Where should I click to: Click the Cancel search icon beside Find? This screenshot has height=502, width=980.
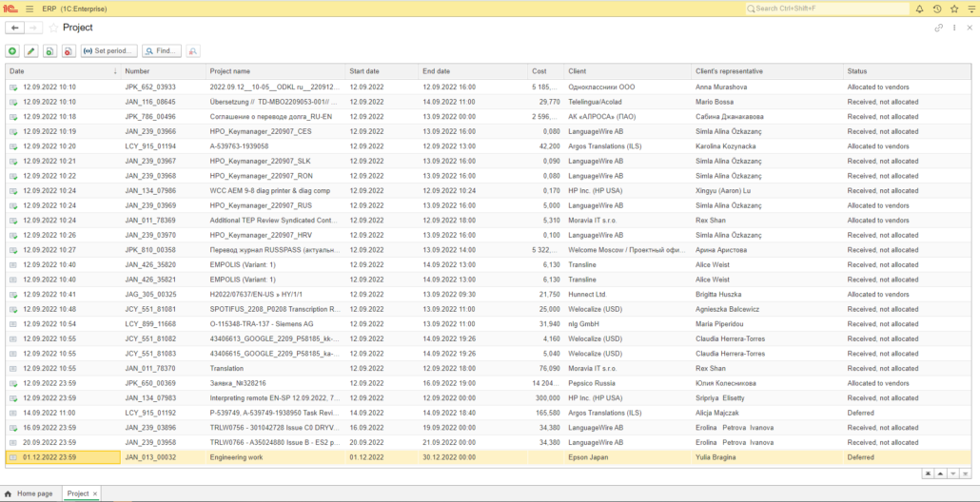point(193,50)
